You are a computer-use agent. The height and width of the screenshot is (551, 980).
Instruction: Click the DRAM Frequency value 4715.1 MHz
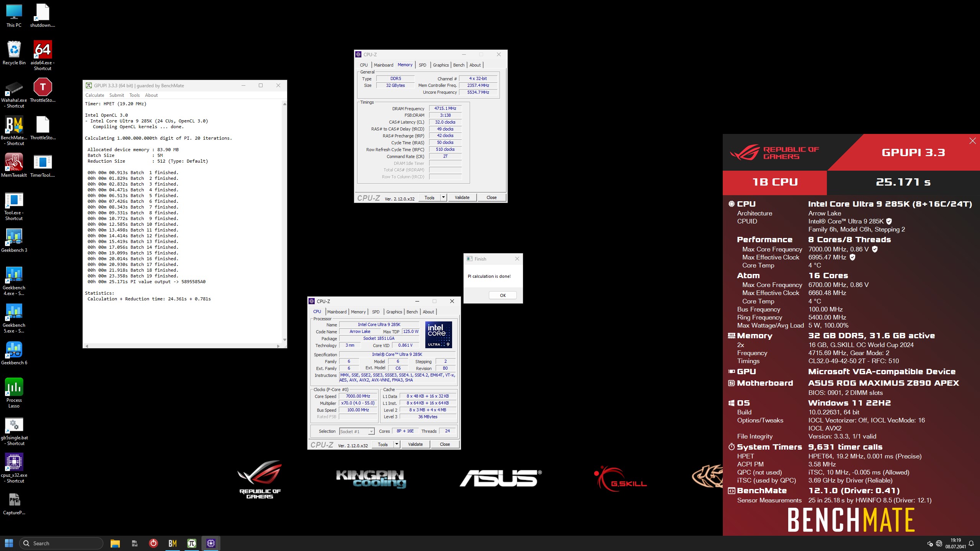coord(445,109)
